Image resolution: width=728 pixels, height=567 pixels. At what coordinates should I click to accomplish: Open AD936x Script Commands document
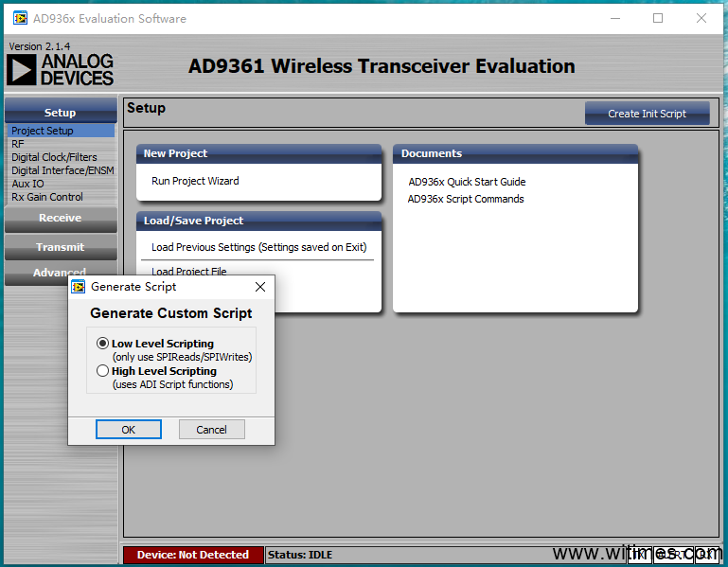[x=466, y=199]
